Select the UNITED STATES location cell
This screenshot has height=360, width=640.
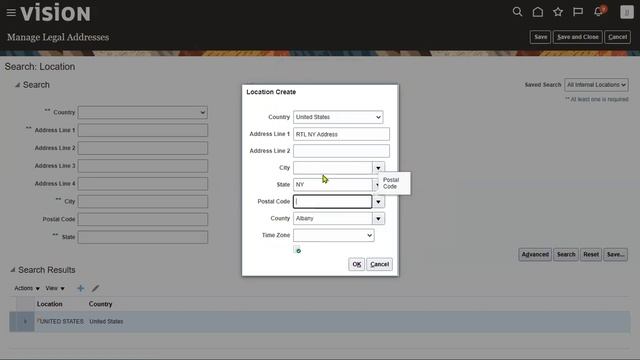tap(61, 322)
